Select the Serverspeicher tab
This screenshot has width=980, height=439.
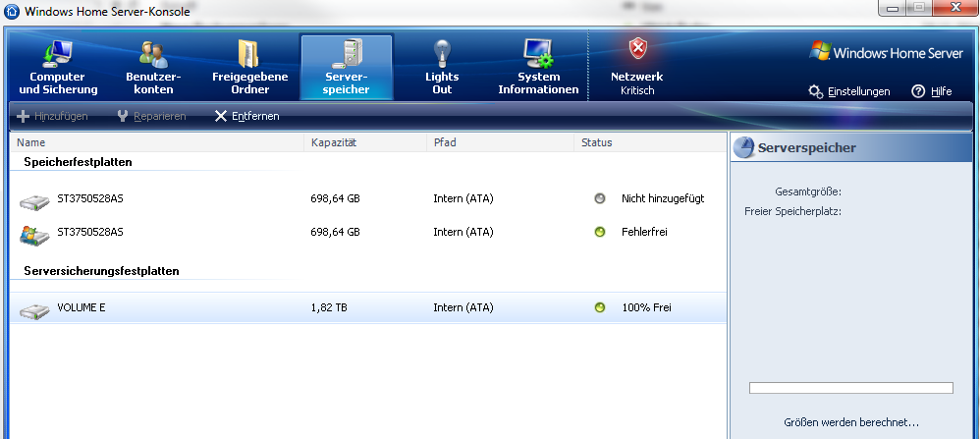coord(347,68)
